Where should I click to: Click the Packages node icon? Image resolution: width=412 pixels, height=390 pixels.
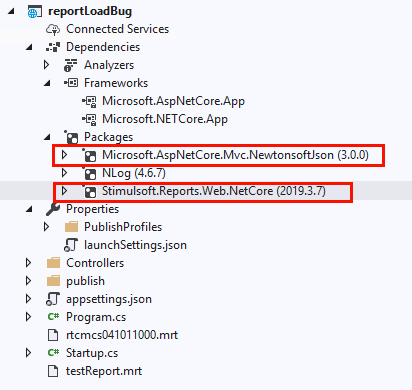pos(71,137)
